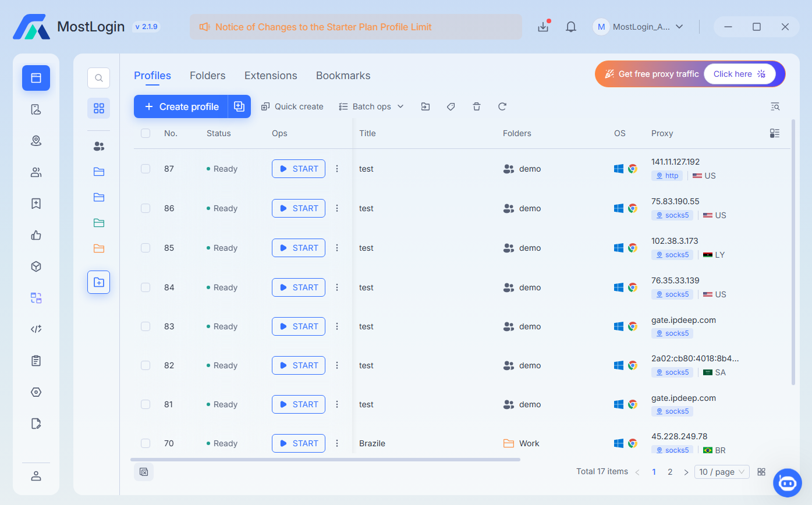Open the Bookmarks tab

click(x=343, y=76)
